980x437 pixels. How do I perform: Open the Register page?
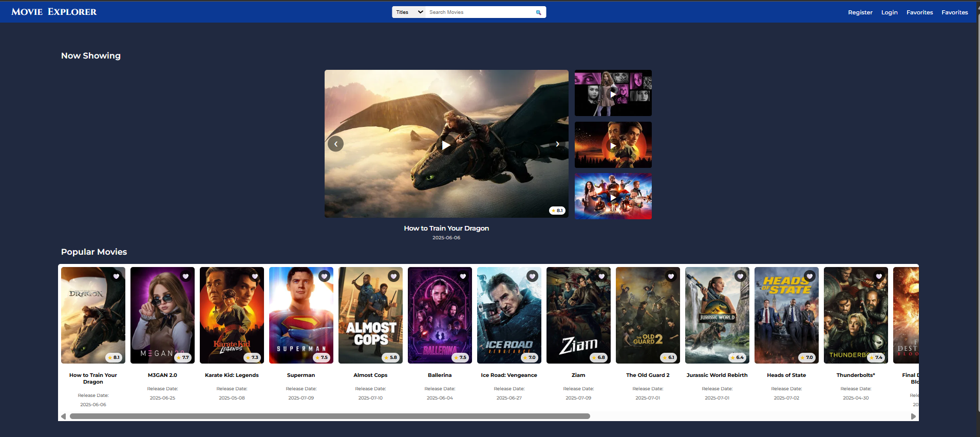click(x=860, y=12)
